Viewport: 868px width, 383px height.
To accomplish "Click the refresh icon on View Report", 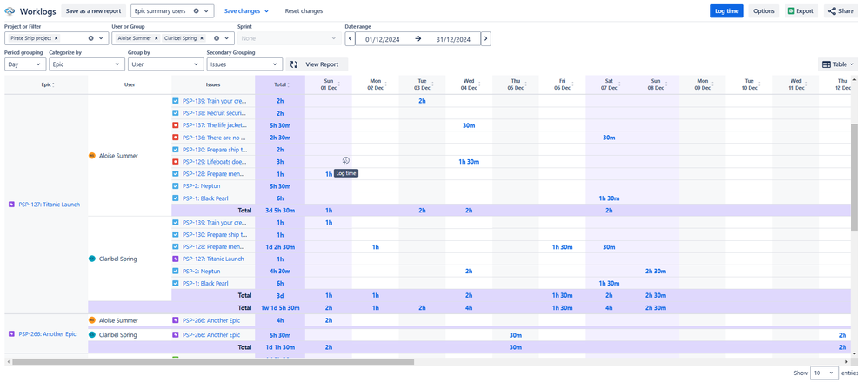I will tap(295, 64).
